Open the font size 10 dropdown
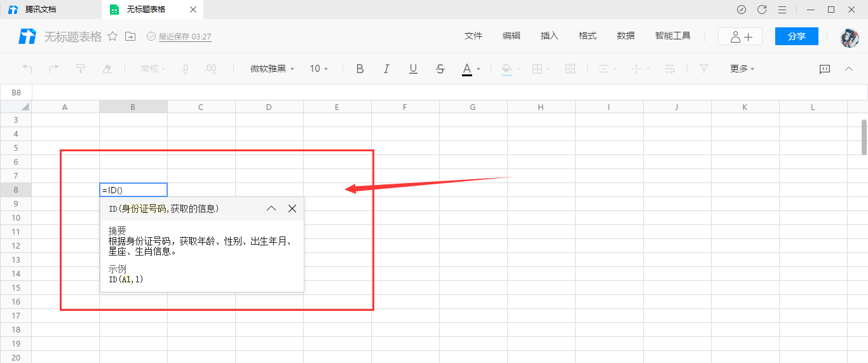This screenshot has width=868, height=363. [319, 69]
